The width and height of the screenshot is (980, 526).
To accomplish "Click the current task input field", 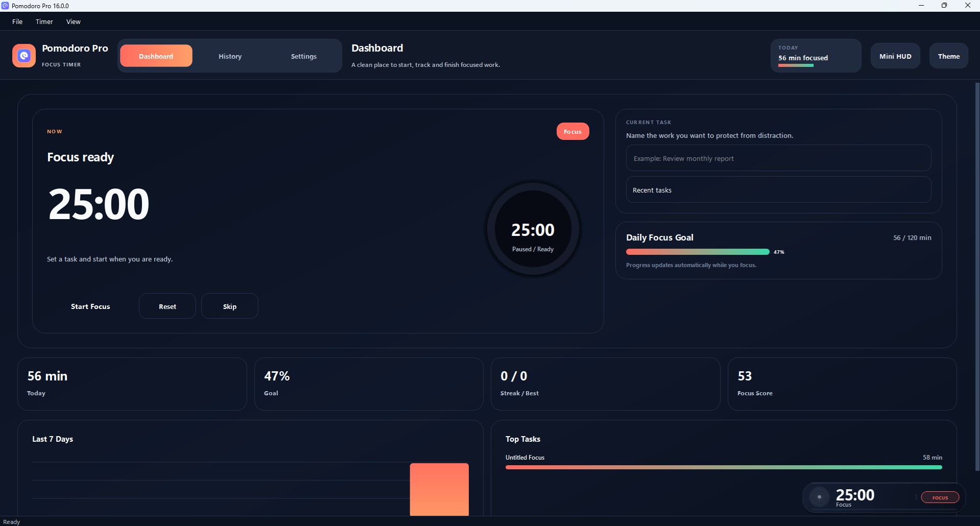I will coord(778,158).
